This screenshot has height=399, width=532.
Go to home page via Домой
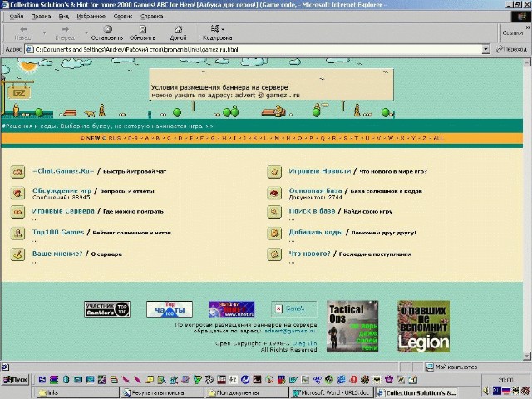pyautogui.click(x=178, y=32)
